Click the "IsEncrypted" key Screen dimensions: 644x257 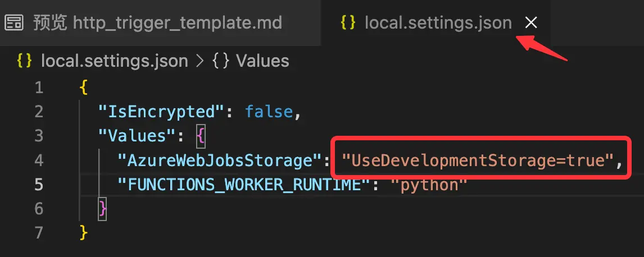[x=161, y=112]
